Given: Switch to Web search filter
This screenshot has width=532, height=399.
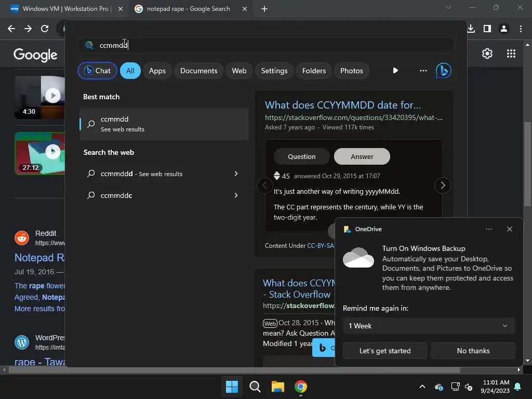Looking at the screenshot, I should click(239, 71).
